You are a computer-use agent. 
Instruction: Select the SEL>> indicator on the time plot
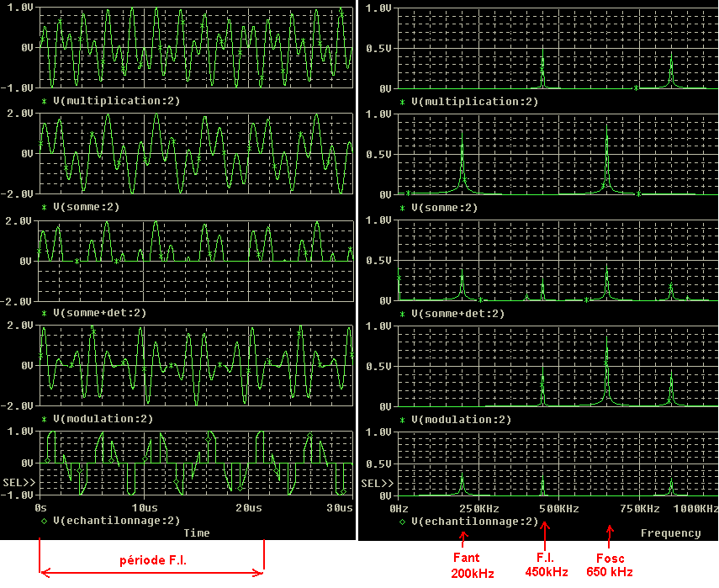pyautogui.click(x=19, y=483)
